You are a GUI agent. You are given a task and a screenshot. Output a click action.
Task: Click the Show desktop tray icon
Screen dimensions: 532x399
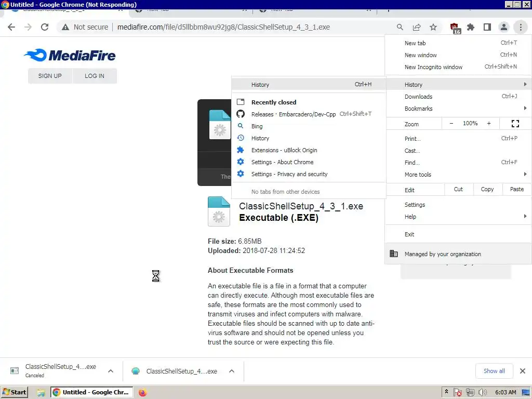pos(526,393)
